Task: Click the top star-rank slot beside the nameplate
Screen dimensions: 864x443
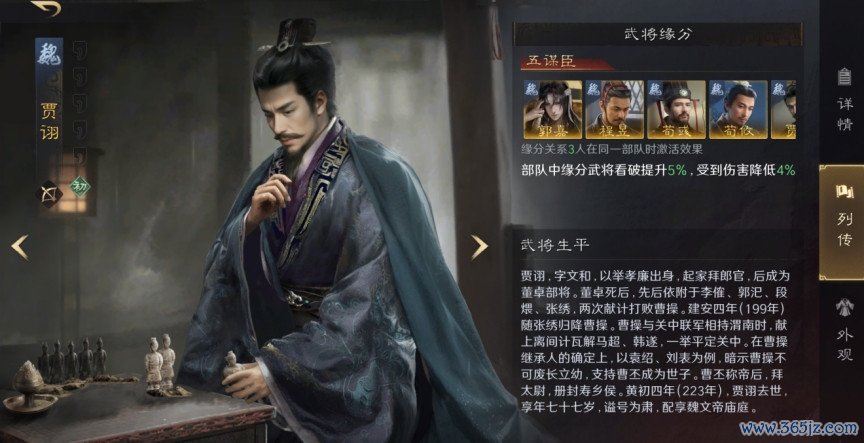Action: [x=80, y=50]
